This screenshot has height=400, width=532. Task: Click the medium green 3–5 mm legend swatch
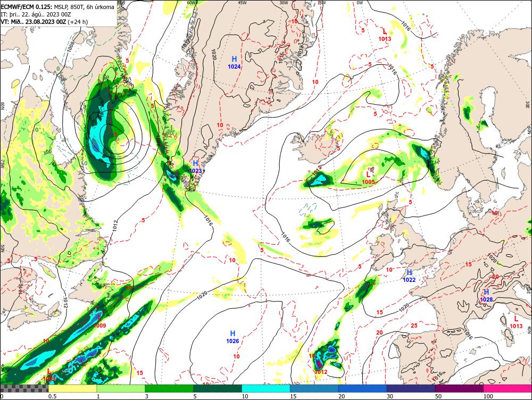click(169, 388)
